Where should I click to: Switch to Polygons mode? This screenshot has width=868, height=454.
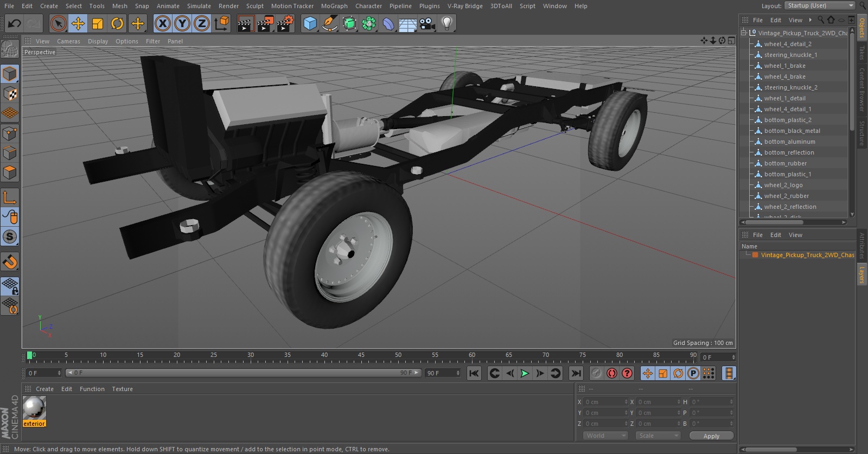(x=10, y=172)
